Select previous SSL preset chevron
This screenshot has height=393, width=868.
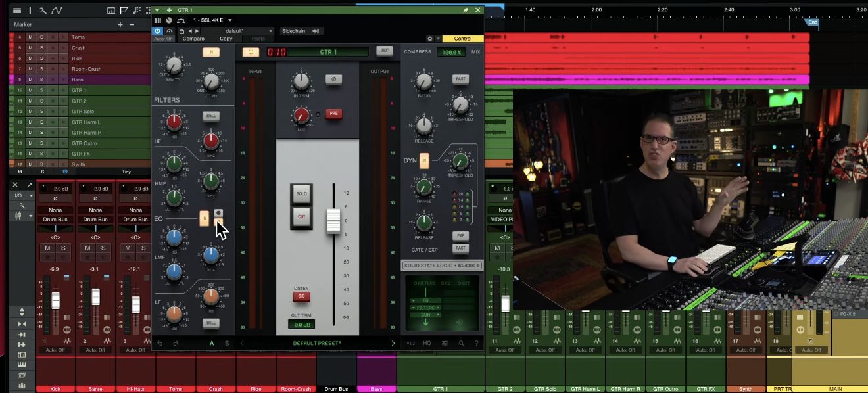click(241, 343)
